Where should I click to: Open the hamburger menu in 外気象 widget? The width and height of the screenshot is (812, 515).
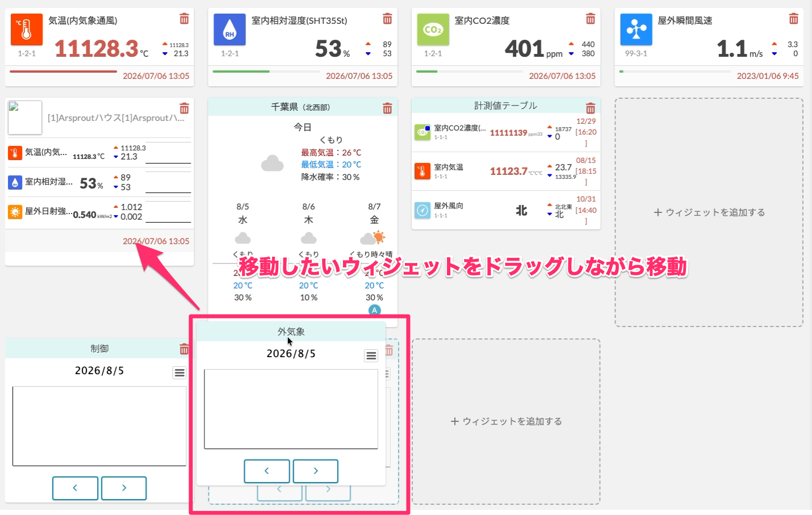[x=371, y=355]
